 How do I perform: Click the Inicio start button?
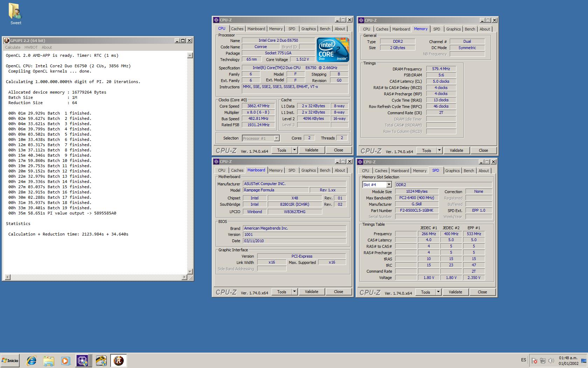coord(10,360)
